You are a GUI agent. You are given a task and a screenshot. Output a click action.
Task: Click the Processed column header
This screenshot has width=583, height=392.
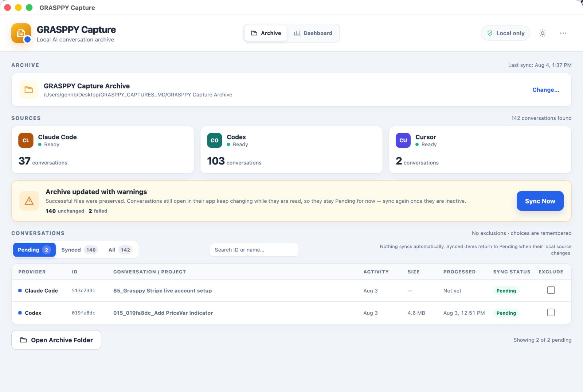[459, 272]
